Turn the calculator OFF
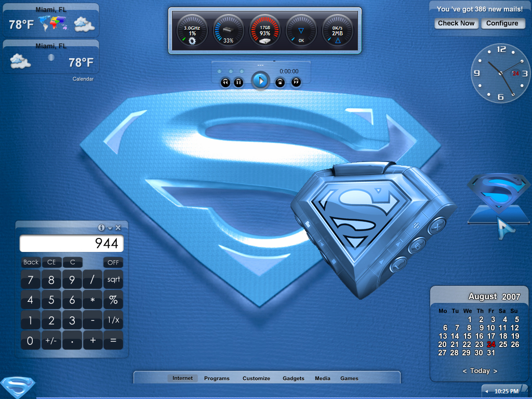Image resolution: width=532 pixels, height=399 pixels. pyautogui.click(x=113, y=262)
